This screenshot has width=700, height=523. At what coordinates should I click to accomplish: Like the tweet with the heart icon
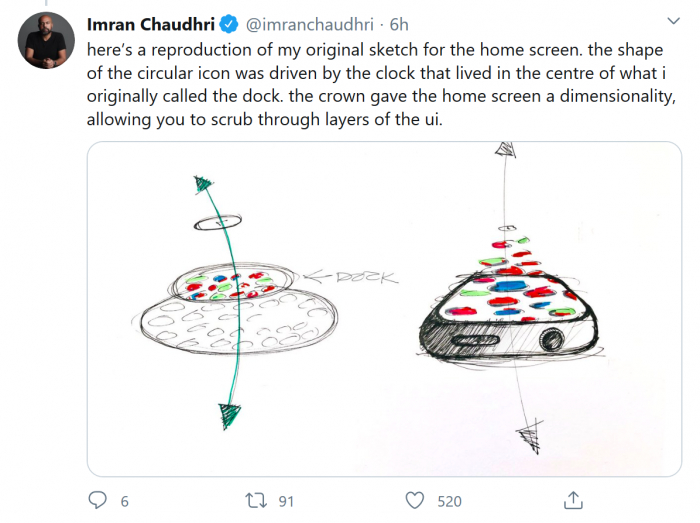(x=415, y=499)
